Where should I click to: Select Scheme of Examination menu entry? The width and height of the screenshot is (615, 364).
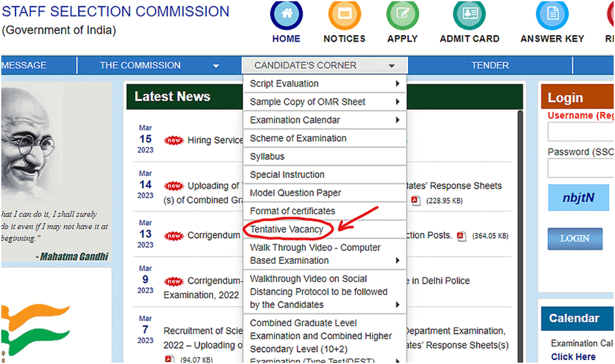click(x=325, y=138)
